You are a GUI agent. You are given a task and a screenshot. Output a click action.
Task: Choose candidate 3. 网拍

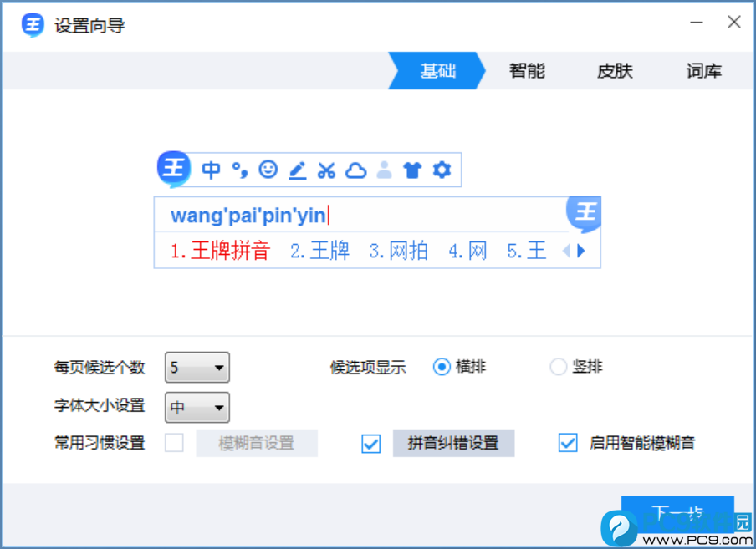coord(398,251)
